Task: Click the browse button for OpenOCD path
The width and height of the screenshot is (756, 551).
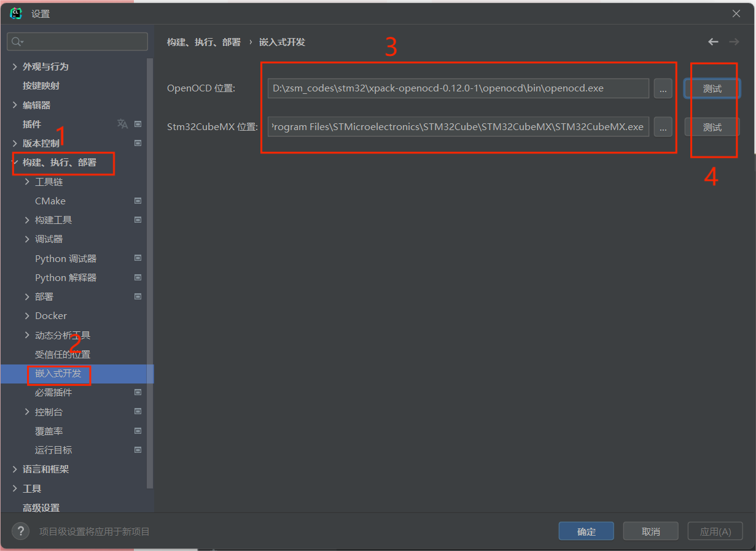Action: click(663, 88)
